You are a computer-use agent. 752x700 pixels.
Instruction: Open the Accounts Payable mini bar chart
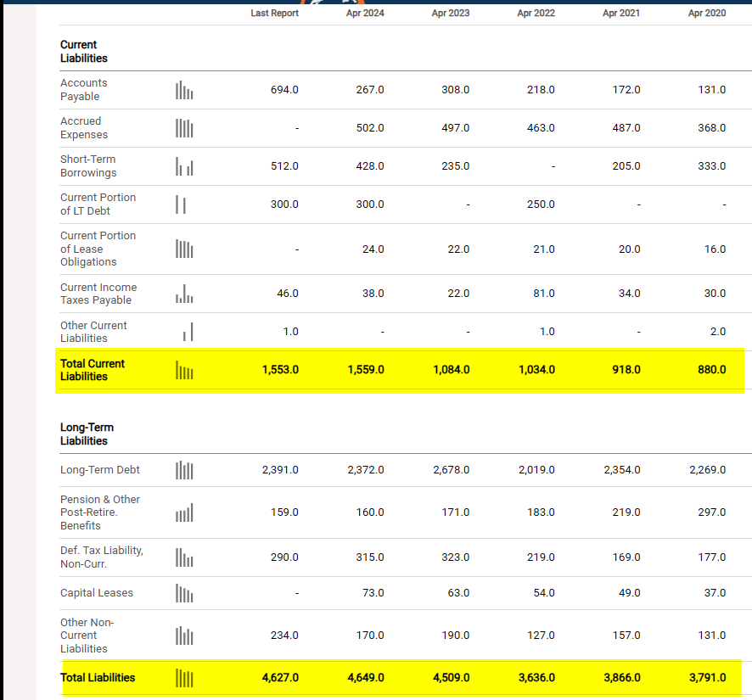184,90
